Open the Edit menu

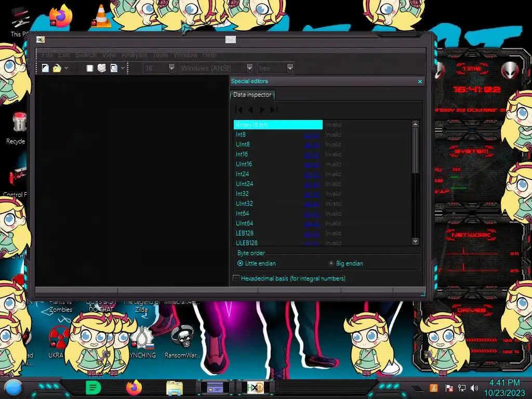64,55
